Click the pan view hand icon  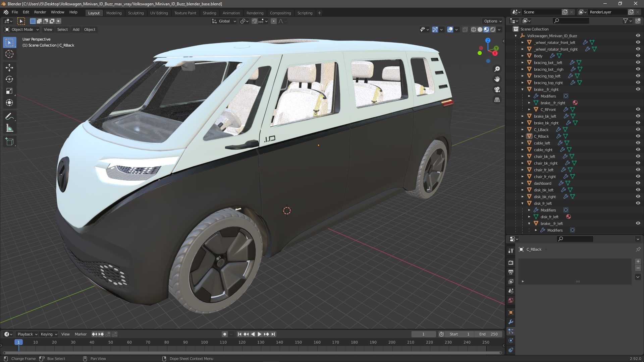[x=497, y=79]
